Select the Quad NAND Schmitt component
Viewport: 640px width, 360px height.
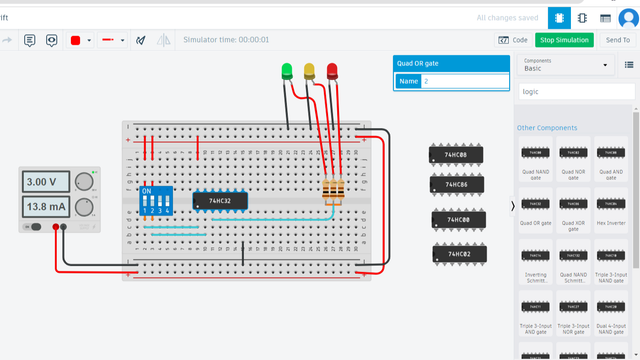pyautogui.click(x=573, y=262)
